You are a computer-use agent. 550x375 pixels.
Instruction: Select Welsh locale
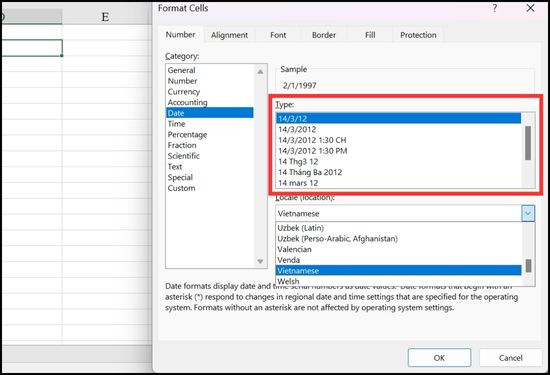[x=399, y=281]
